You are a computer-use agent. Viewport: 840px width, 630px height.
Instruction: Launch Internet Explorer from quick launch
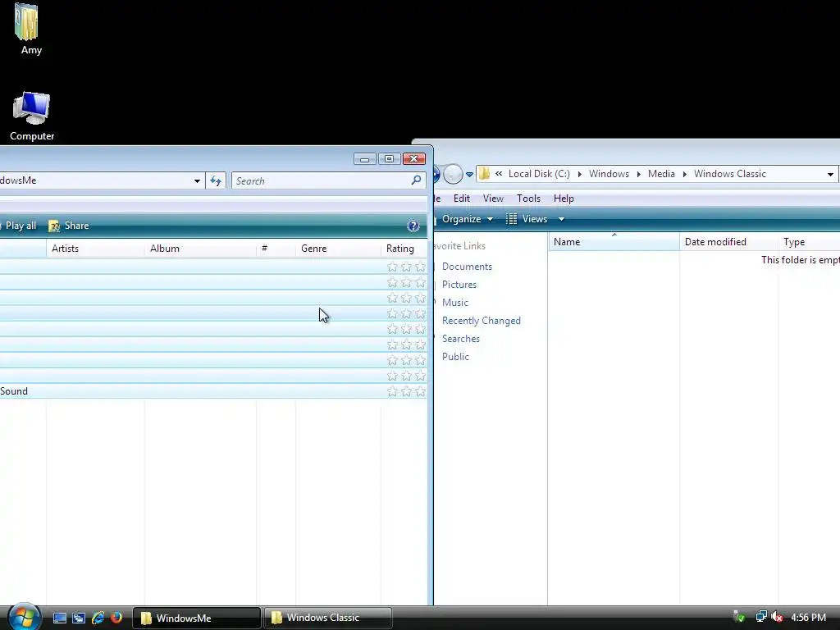pos(98,618)
